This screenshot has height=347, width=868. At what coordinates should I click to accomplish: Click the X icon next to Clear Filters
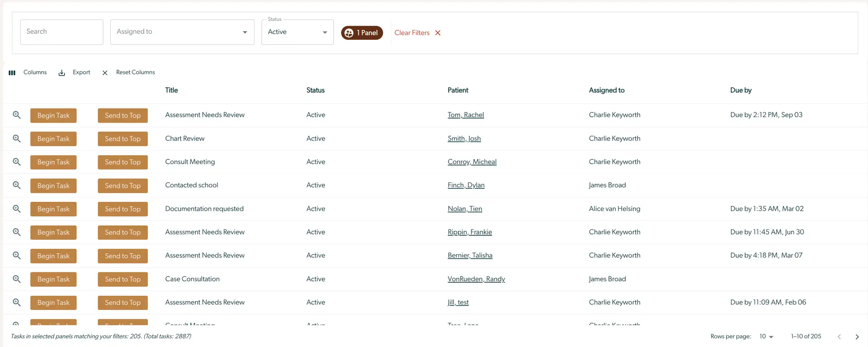point(438,33)
